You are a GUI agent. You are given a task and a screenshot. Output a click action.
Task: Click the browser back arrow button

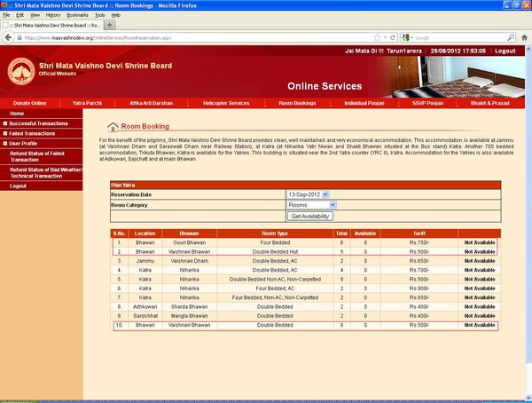tap(8, 38)
